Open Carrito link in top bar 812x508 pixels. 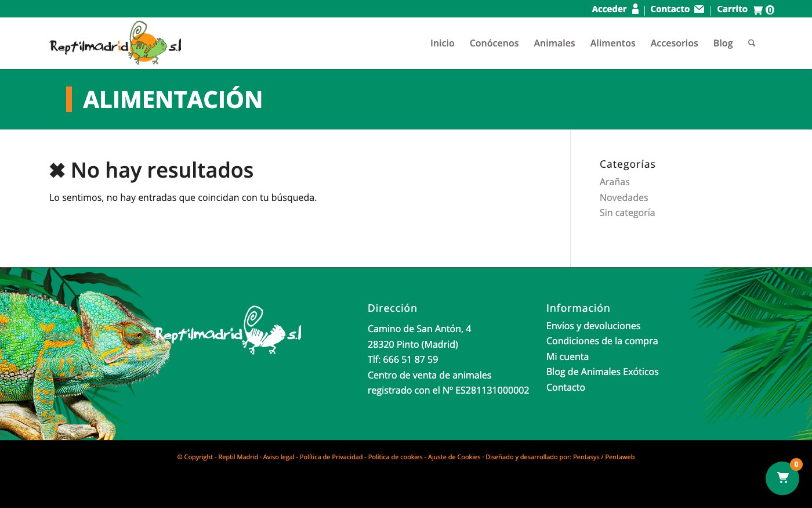732,9
